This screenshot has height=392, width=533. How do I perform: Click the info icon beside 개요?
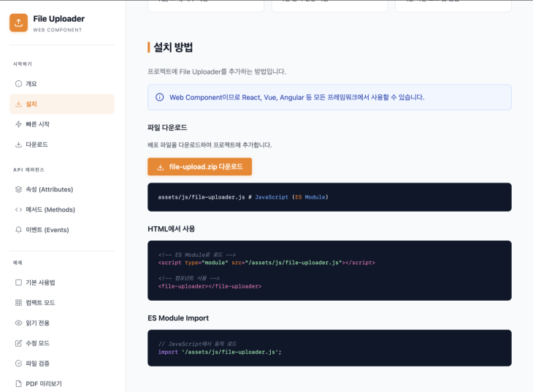[19, 84]
